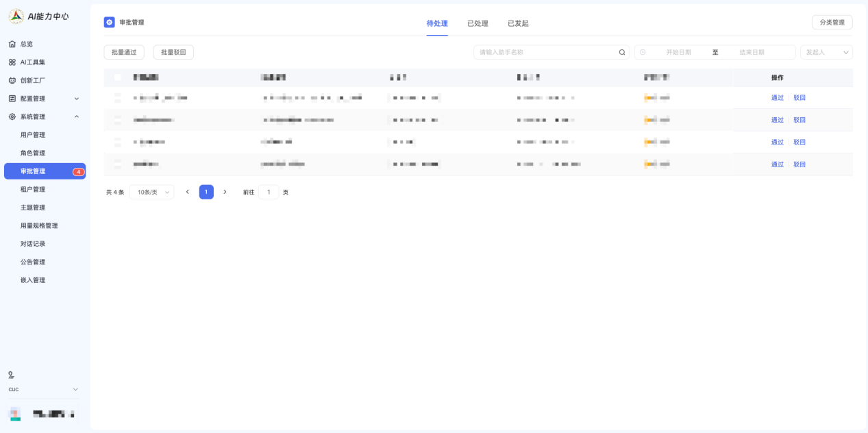Switch to the 已处理 tab
The image size is (868, 433).
[x=478, y=23]
